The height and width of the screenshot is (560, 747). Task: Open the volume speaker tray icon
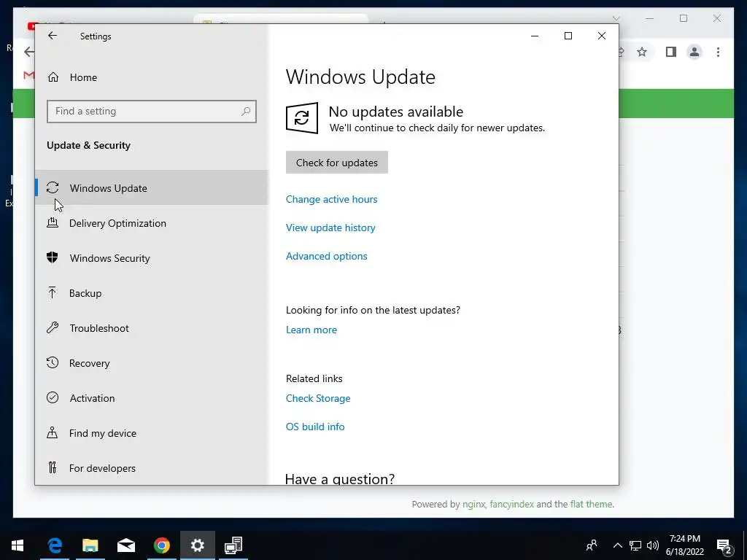click(653, 545)
